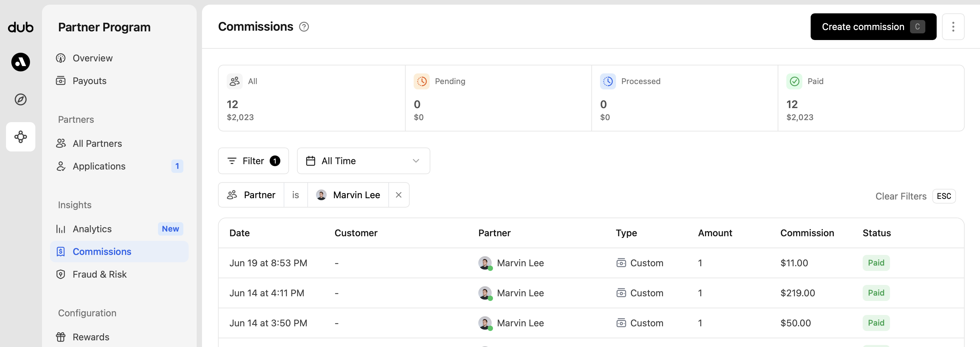Click the All people icon
This screenshot has height=347, width=980.
pyautogui.click(x=235, y=81)
